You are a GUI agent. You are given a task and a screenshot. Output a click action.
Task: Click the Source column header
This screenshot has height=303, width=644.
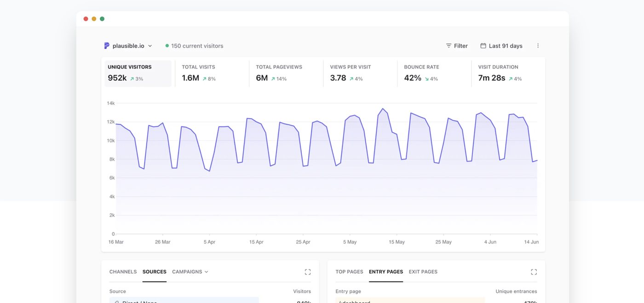[x=118, y=291]
